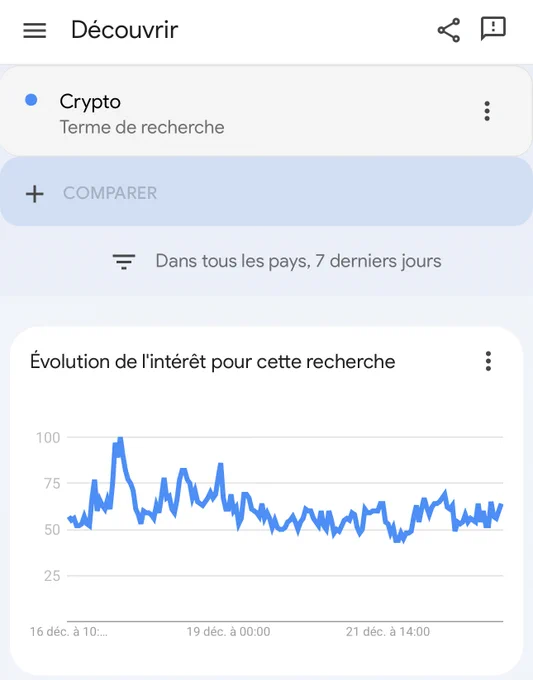The image size is (533, 680).
Task: Tap the filter lines icon
Action: [124, 262]
